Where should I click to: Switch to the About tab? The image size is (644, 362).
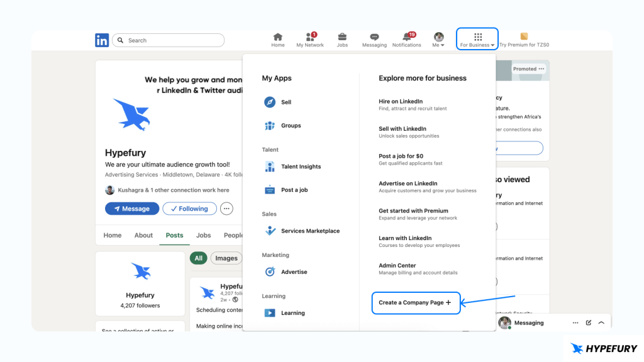tap(143, 235)
